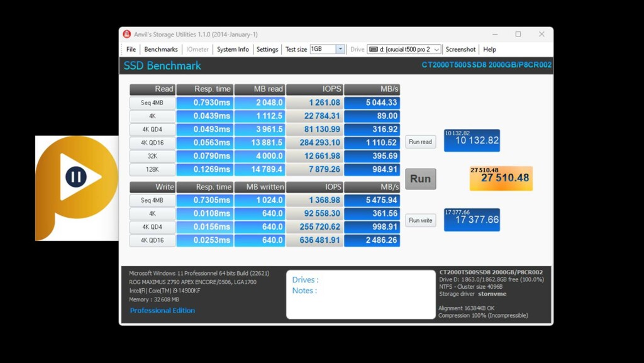
Task: Open the File menu
Action: 131,50
